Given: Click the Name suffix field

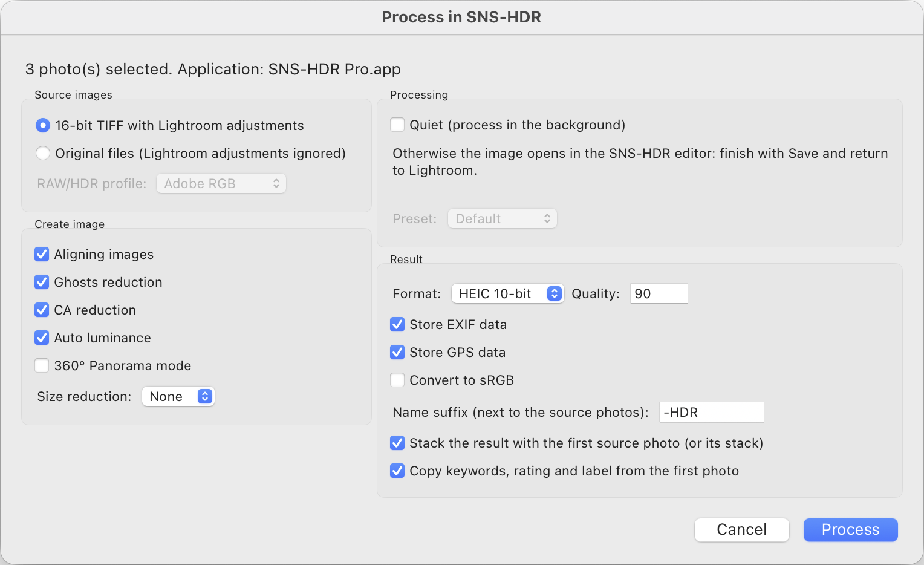Looking at the screenshot, I should [x=711, y=412].
